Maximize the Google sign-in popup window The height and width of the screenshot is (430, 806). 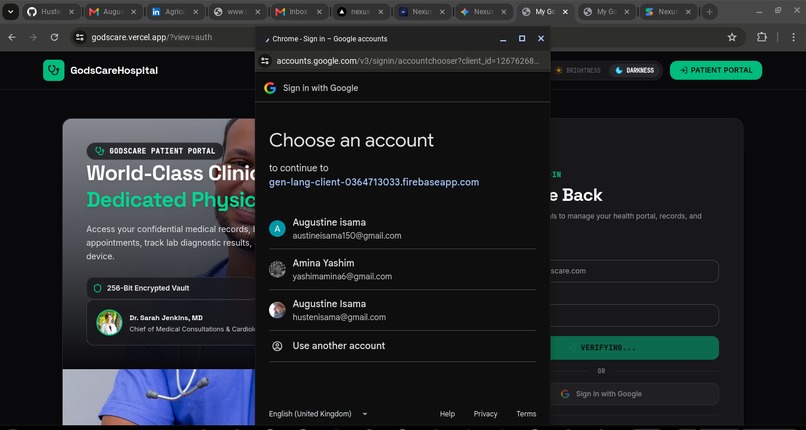522,39
